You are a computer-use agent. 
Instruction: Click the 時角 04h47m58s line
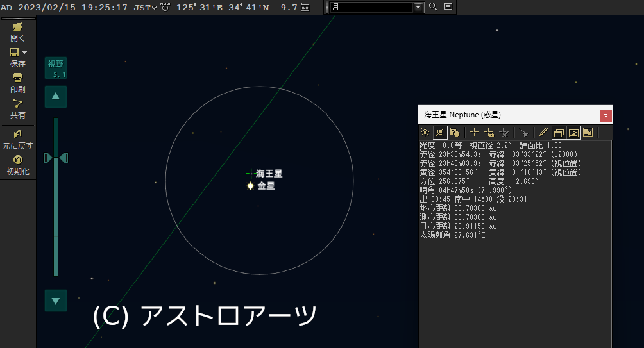(466, 190)
